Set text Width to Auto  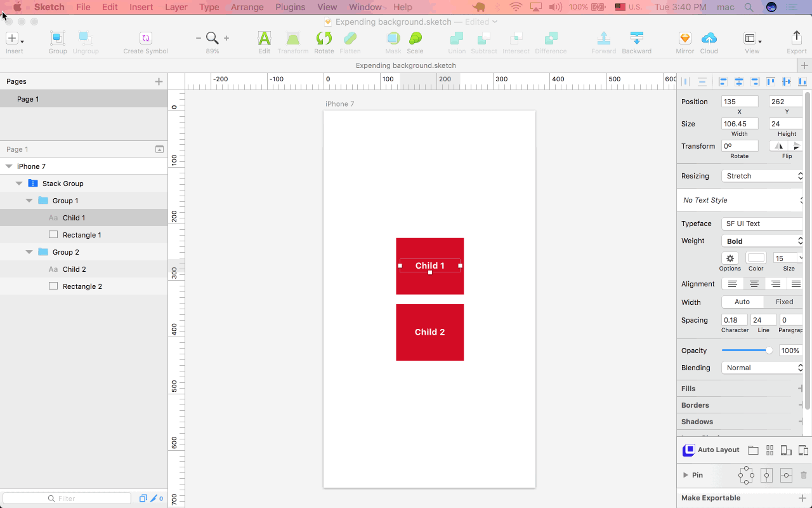tap(742, 302)
